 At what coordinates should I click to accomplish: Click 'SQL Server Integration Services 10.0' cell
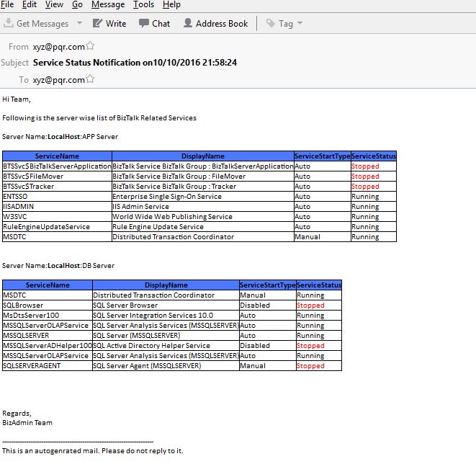166,315
